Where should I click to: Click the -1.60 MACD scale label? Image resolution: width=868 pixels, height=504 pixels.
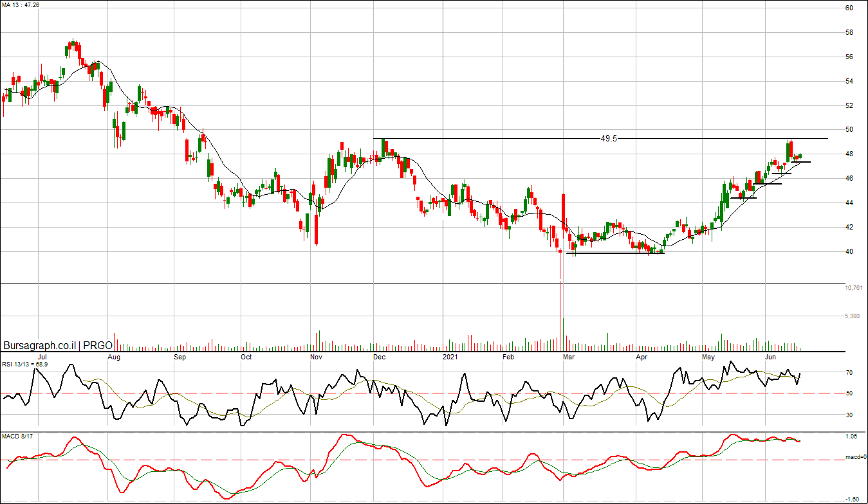click(x=850, y=499)
